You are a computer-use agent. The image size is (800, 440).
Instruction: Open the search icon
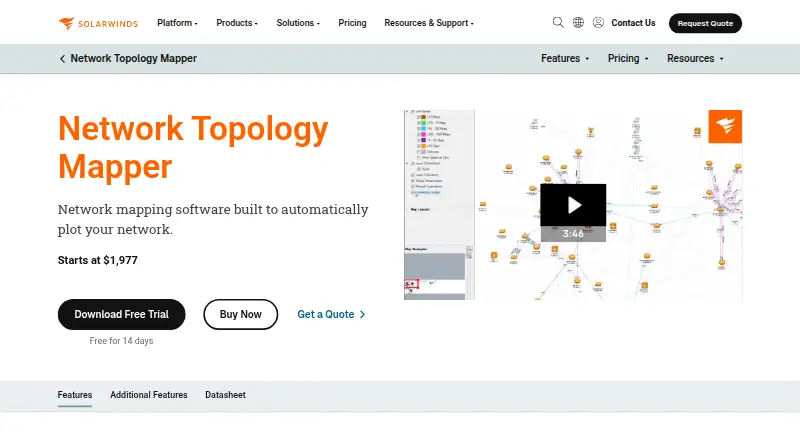(x=558, y=22)
